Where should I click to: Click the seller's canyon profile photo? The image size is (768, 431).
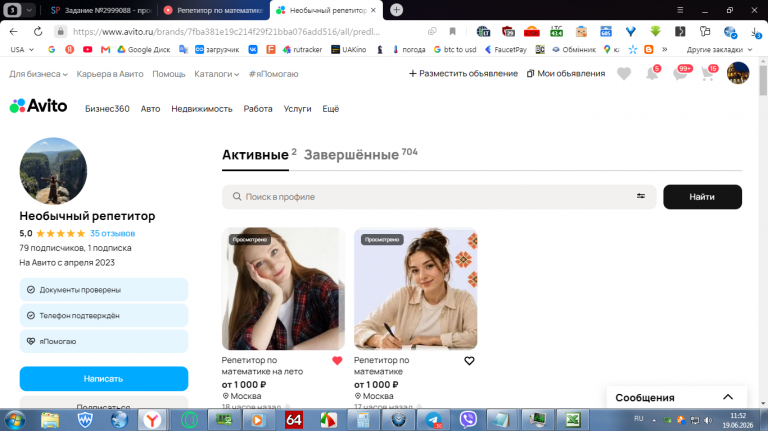point(53,171)
